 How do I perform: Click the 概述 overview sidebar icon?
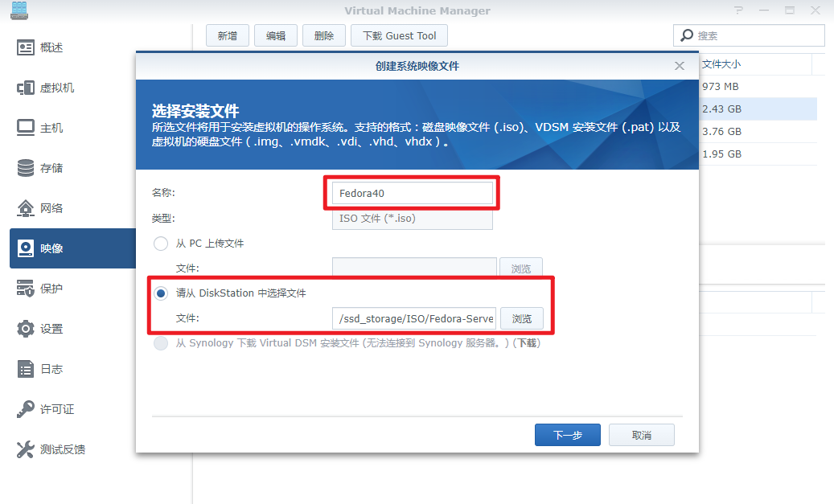(26, 47)
